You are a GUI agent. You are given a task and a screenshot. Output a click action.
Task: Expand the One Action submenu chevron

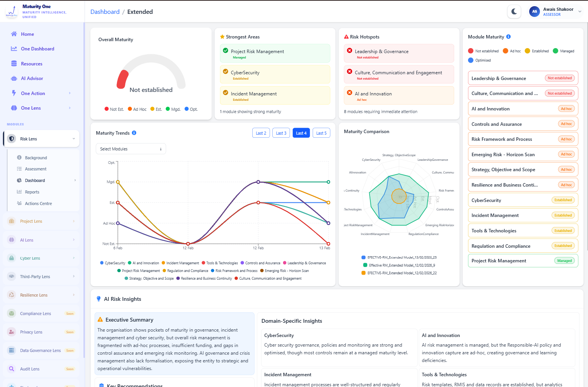(70, 93)
